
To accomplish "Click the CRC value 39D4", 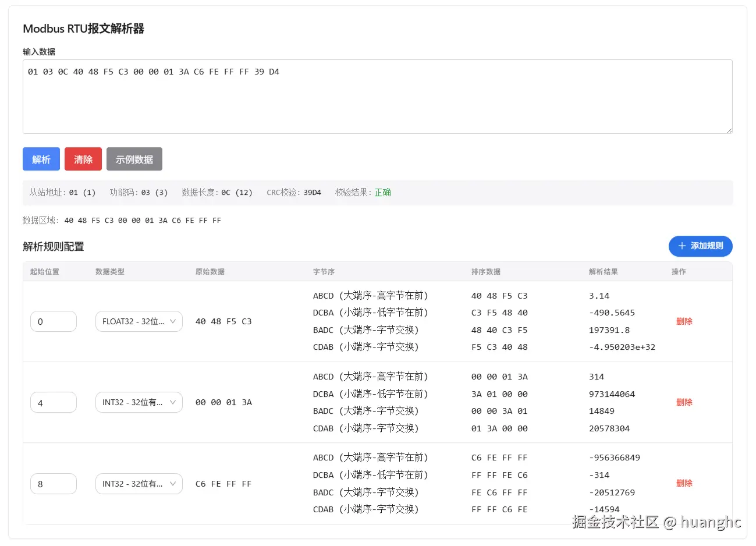I will 312,192.
